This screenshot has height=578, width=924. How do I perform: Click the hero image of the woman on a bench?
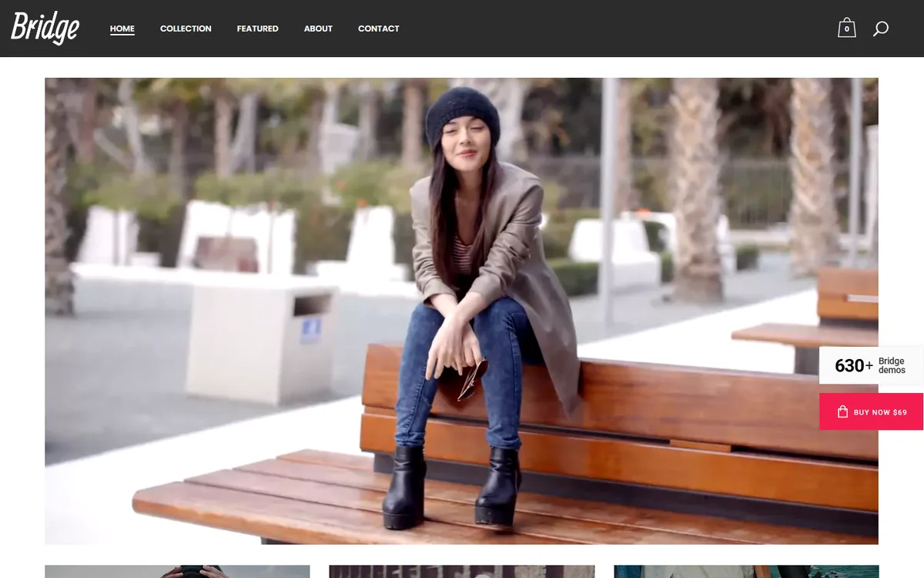461,311
